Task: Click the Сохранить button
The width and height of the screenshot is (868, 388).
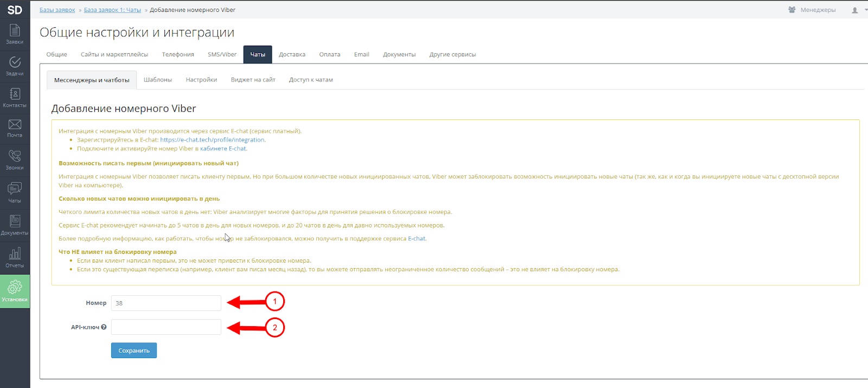Action: [x=134, y=351]
